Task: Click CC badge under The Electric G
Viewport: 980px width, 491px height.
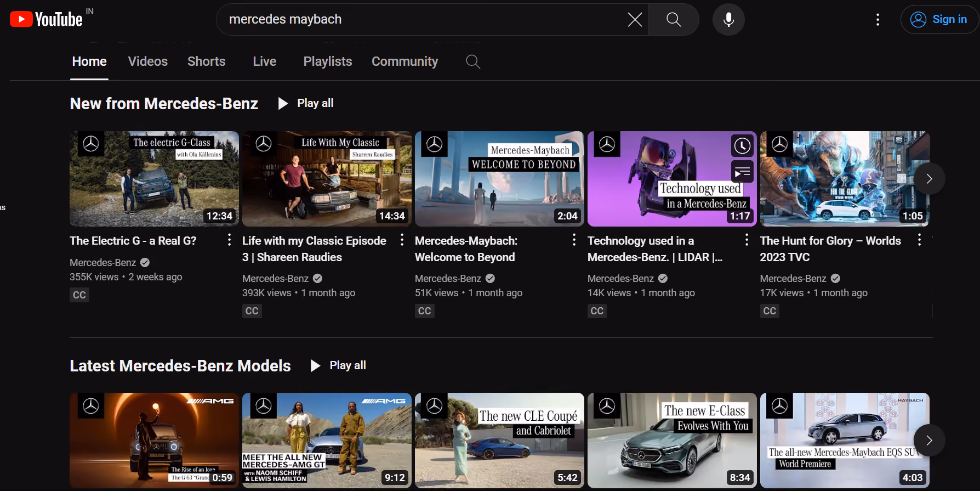Action: 79,295
